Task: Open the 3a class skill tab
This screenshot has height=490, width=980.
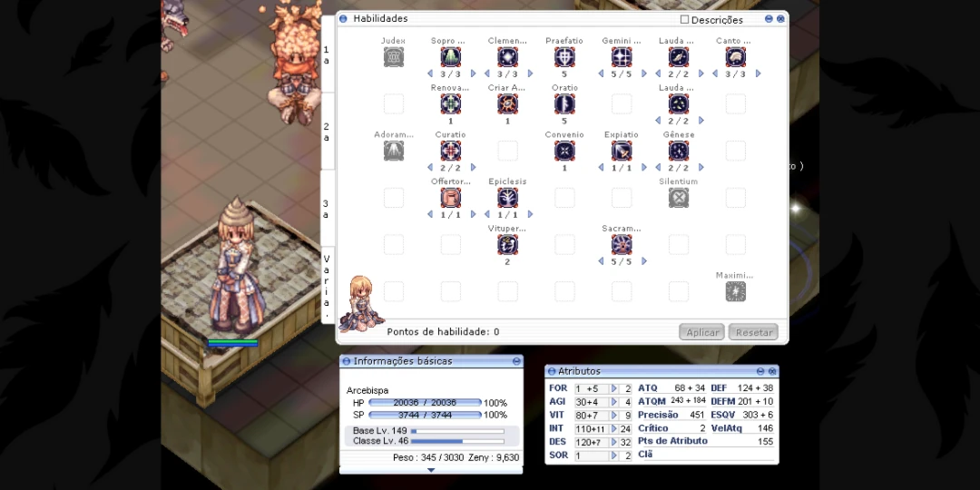Action: click(x=327, y=209)
